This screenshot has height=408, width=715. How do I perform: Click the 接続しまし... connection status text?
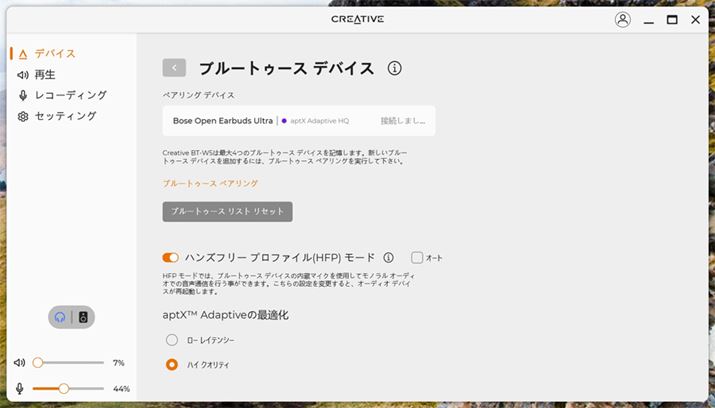click(x=403, y=121)
